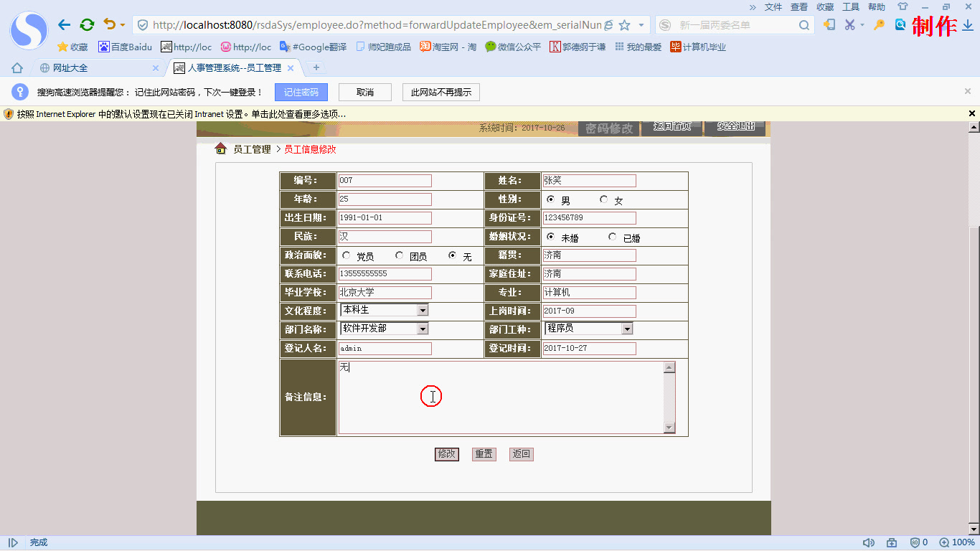Submit changes with the 修改 button
Screen dimensions: 980x551
(x=446, y=453)
